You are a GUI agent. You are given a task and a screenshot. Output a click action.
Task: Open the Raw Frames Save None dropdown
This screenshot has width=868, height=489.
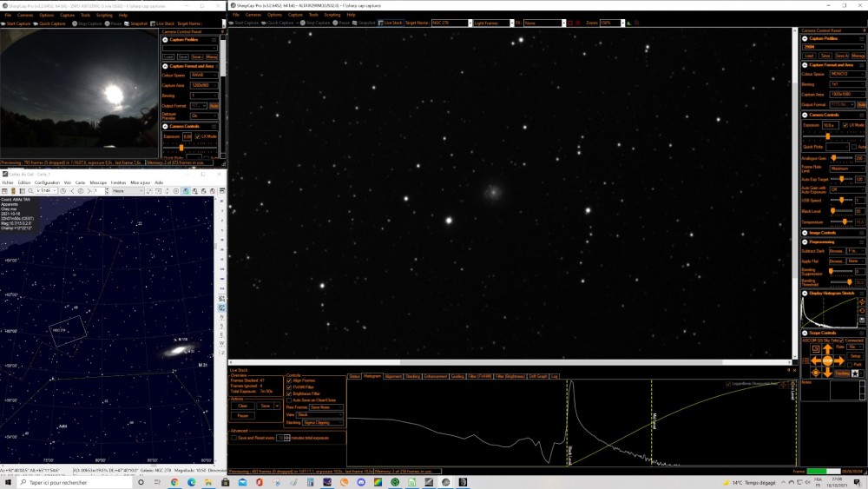(x=326, y=407)
